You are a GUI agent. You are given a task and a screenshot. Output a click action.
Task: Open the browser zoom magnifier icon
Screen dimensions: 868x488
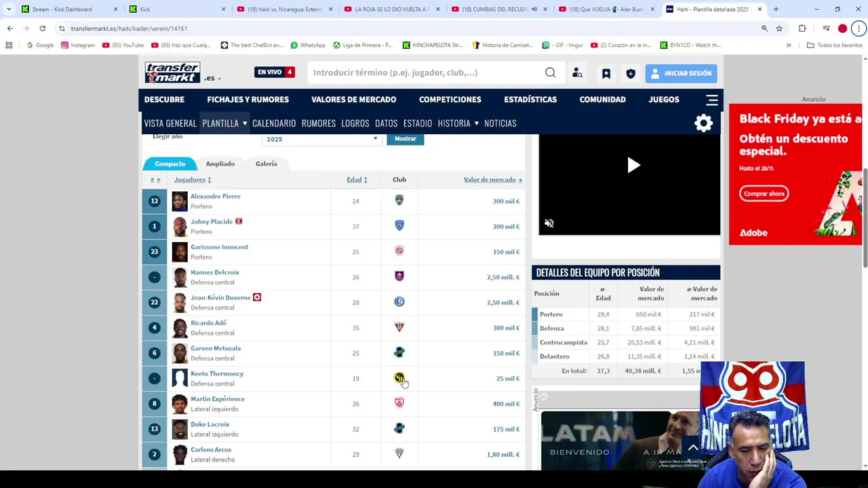tap(764, 28)
